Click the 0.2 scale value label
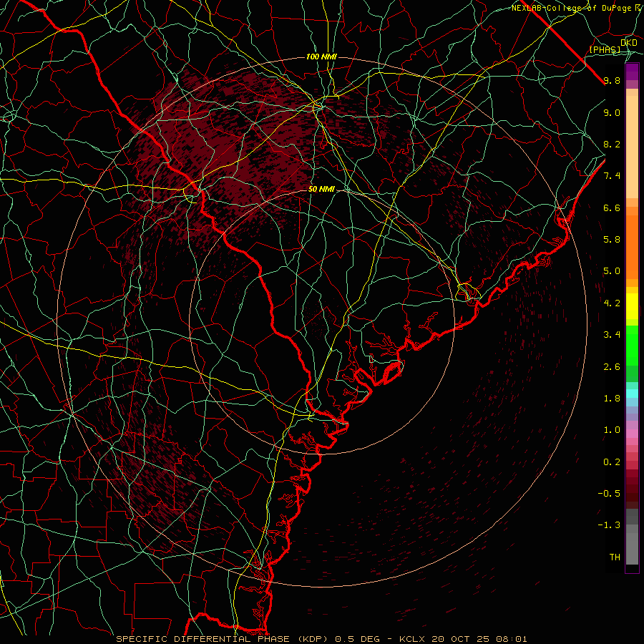Image resolution: width=644 pixels, height=644 pixels. (612, 462)
